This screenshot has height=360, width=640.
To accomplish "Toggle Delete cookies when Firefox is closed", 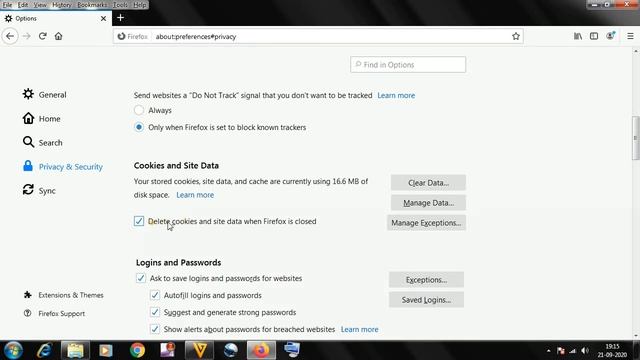I will point(139,221).
